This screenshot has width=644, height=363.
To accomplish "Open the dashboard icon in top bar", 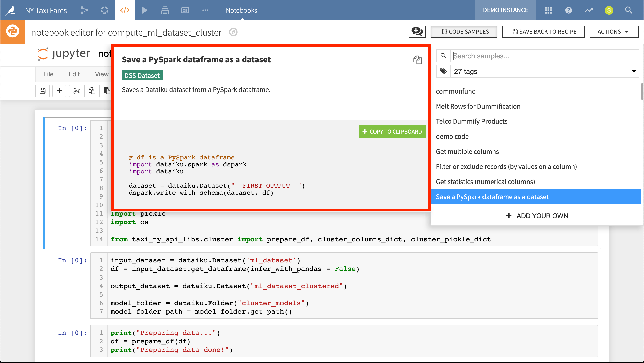I will point(185,10).
